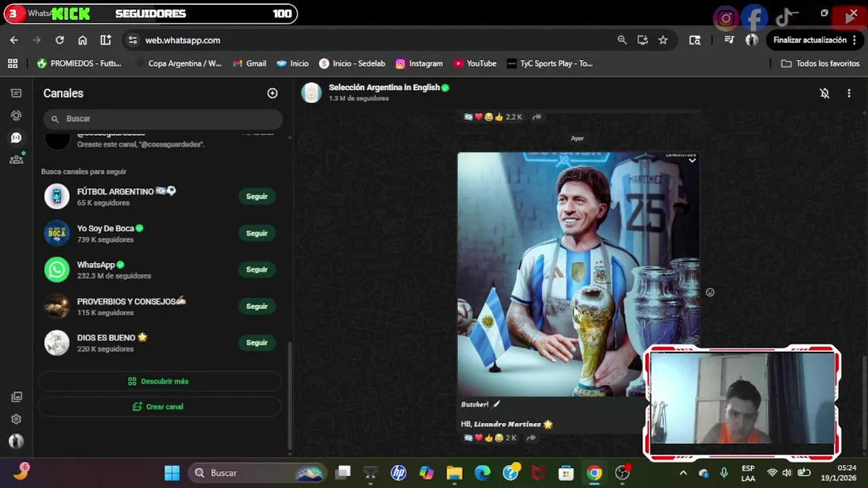Toggle the channel mute notifications bell
868x488 pixels.
(825, 94)
